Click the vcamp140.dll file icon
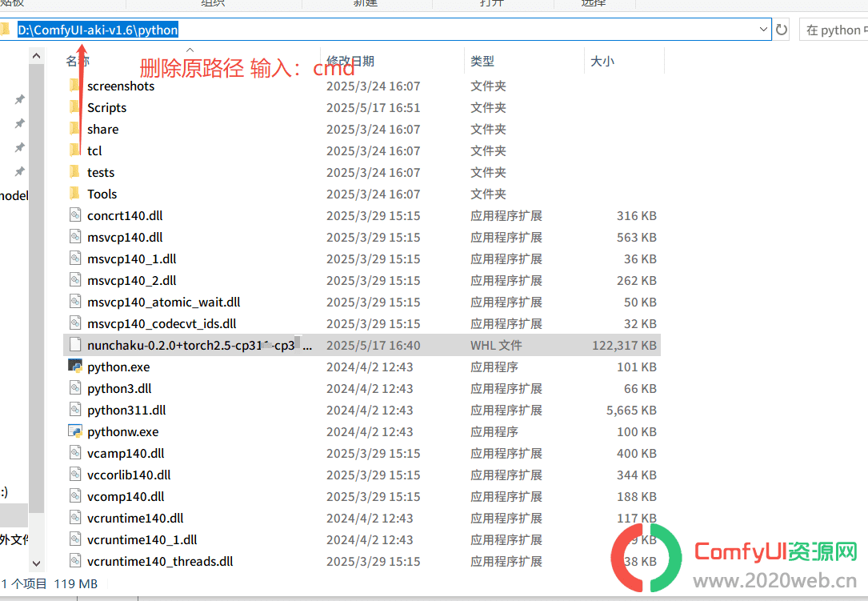Image resolution: width=868 pixels, height=601 pixels. 75,452
